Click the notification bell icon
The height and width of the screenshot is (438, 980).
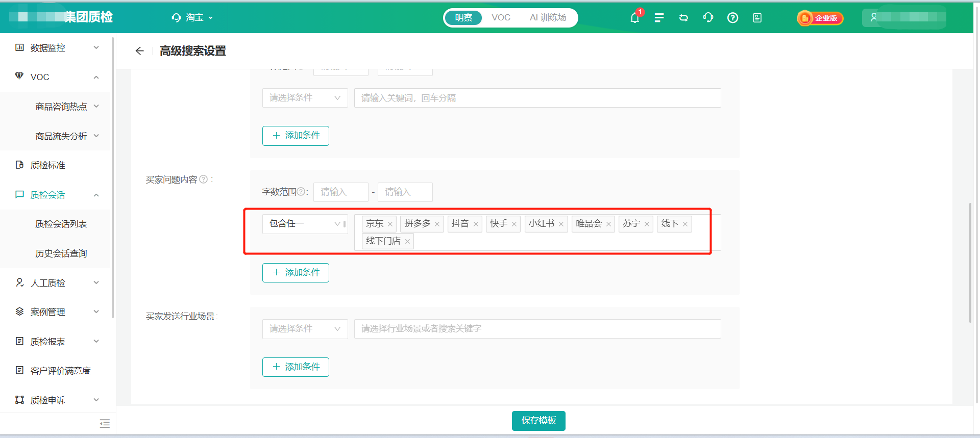(x=635, y=18)
